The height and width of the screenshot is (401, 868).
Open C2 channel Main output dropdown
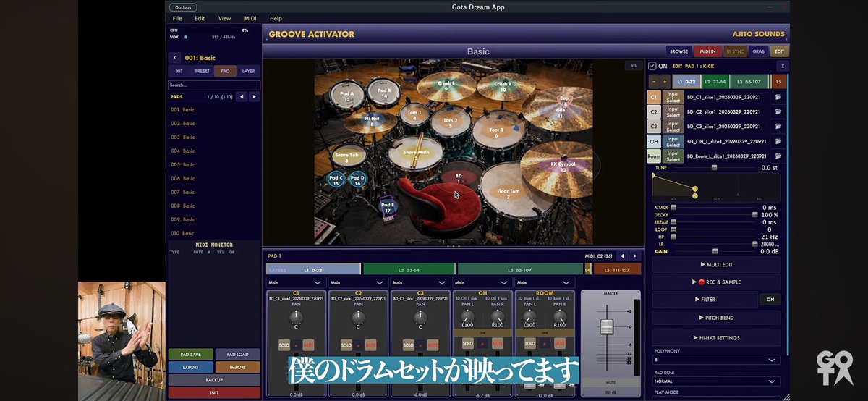click(357, 282)
